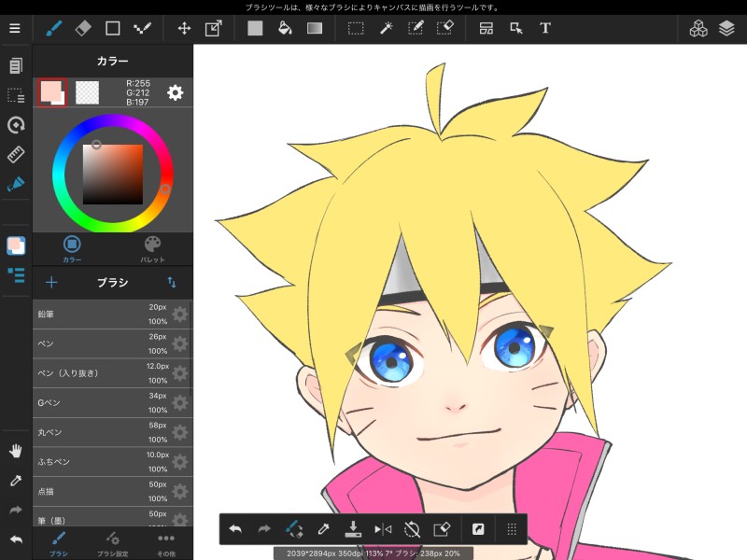Select the Gradient tool
The width and height of the screenshot is (747, 560).
[315, 29]
